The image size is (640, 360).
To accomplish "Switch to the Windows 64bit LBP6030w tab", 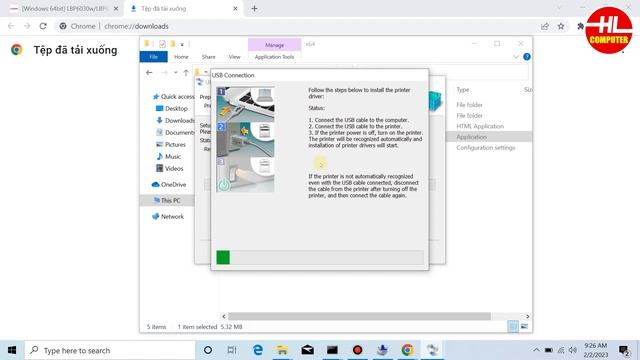I will click(63, 9).
